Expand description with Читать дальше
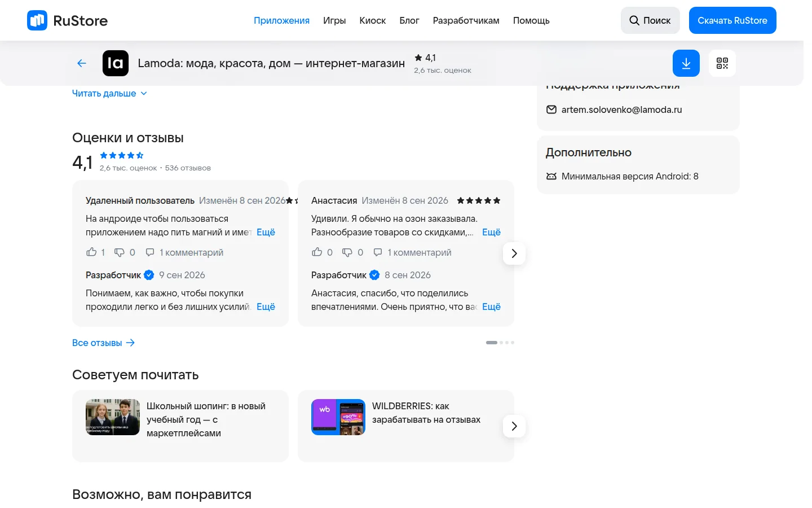This screenshot has height=508, width=812. (109, 93)
